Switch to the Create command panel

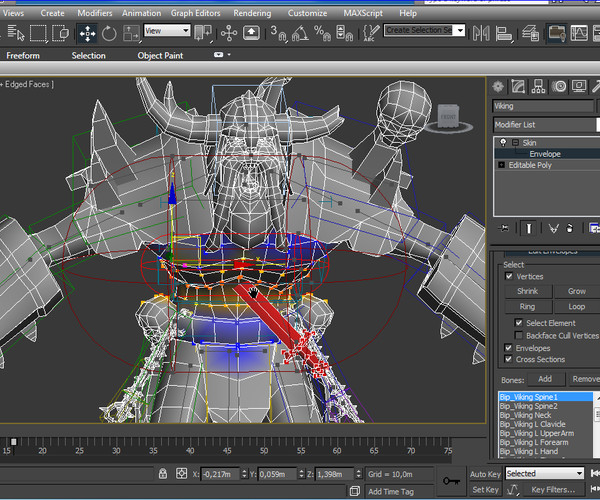click(x=498, y=87)
